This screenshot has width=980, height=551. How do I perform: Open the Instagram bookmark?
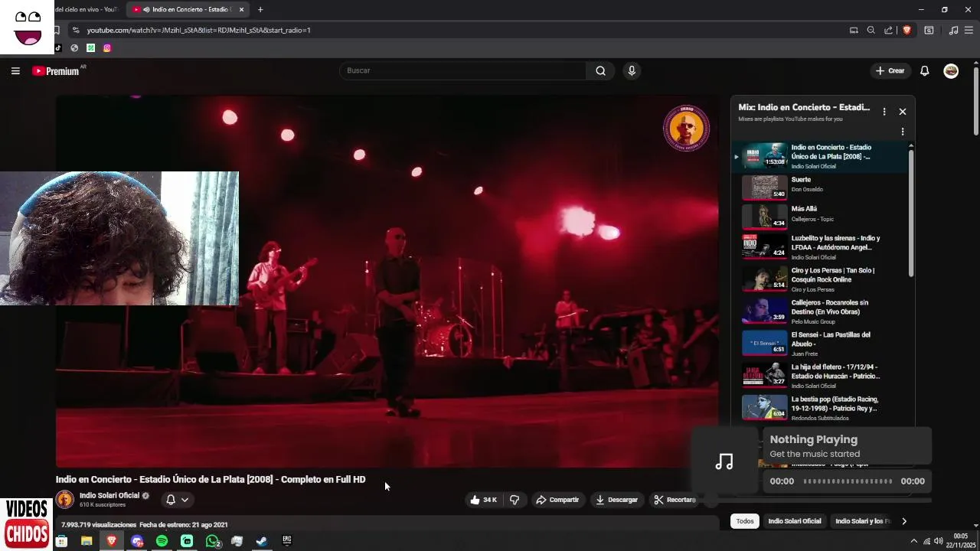pos(107,47)
